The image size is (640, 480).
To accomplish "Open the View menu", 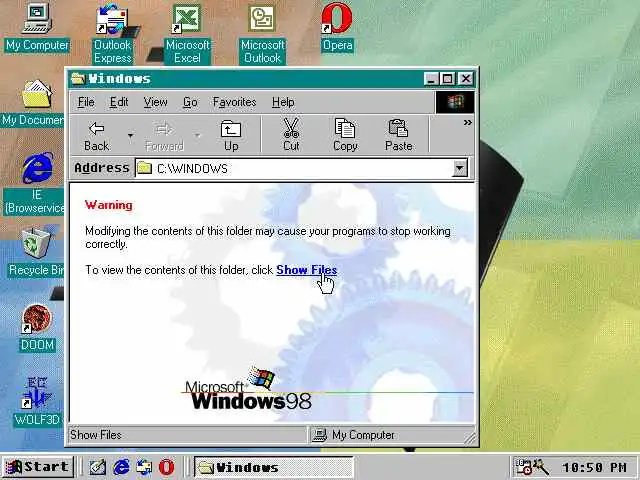I will (155, 102).
